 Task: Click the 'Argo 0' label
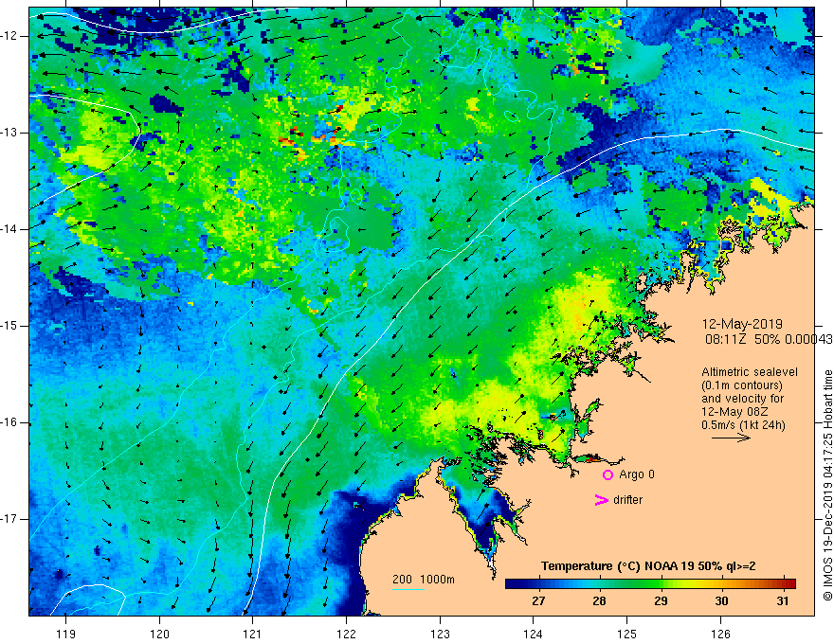point(637,474)
